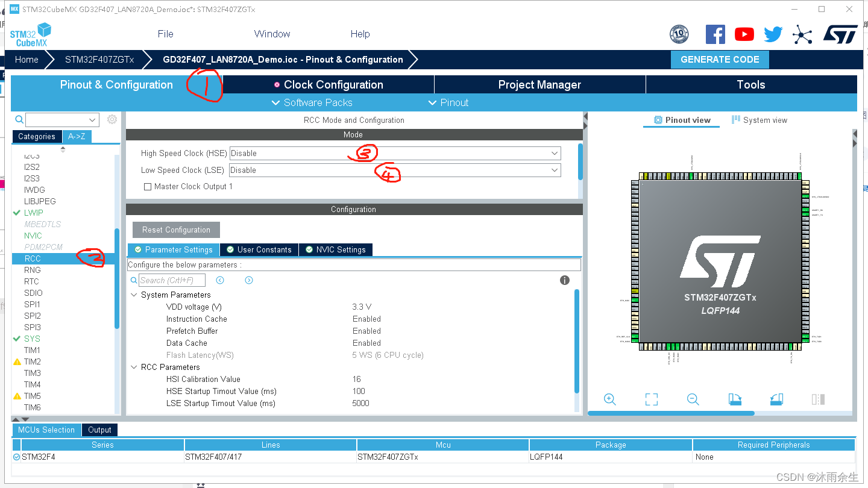868x488 pixels.
Task: Click the peripheral list vertical scrollbar
Action: [117, 278]
